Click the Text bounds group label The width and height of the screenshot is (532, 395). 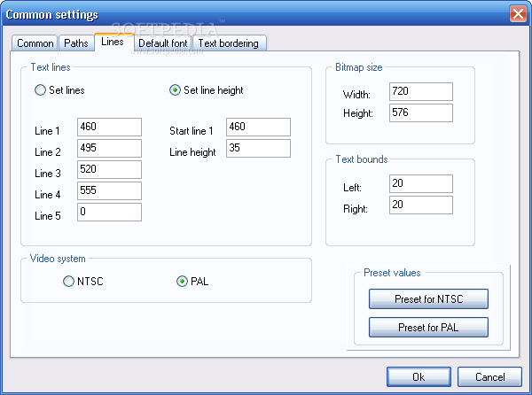coord(362,159)
